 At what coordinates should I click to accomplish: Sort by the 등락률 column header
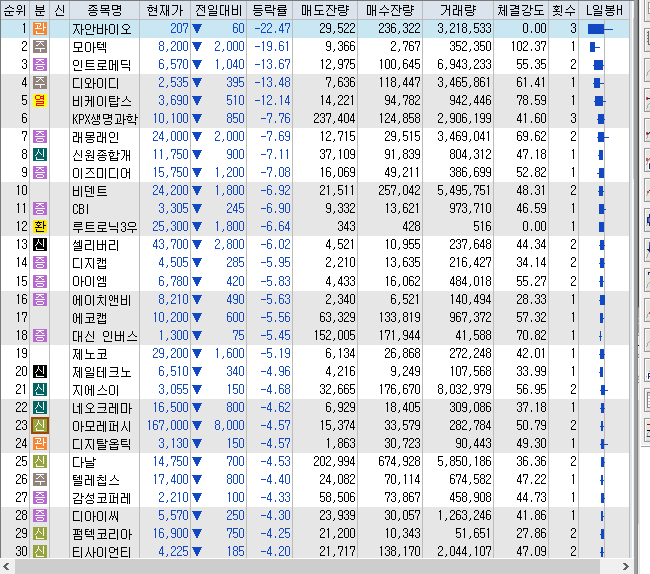(269, 10)
